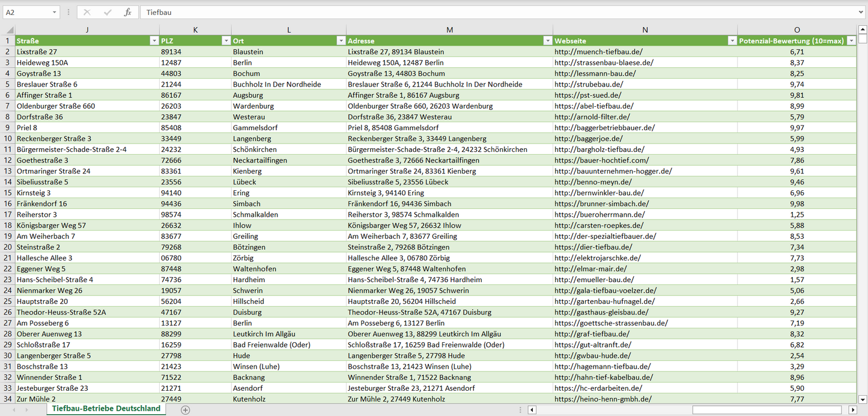Click the Select All corner triangle

8,30
